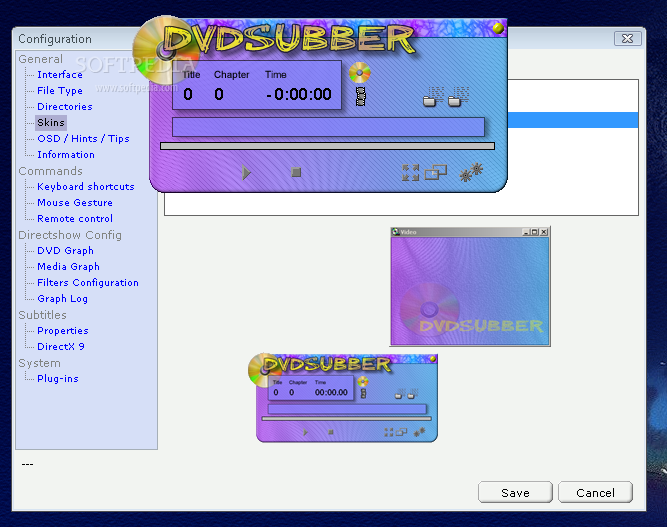The height and width of the screenshot is (527, 667).
Task: Click the Subtitles category heading
Action: 42,315
